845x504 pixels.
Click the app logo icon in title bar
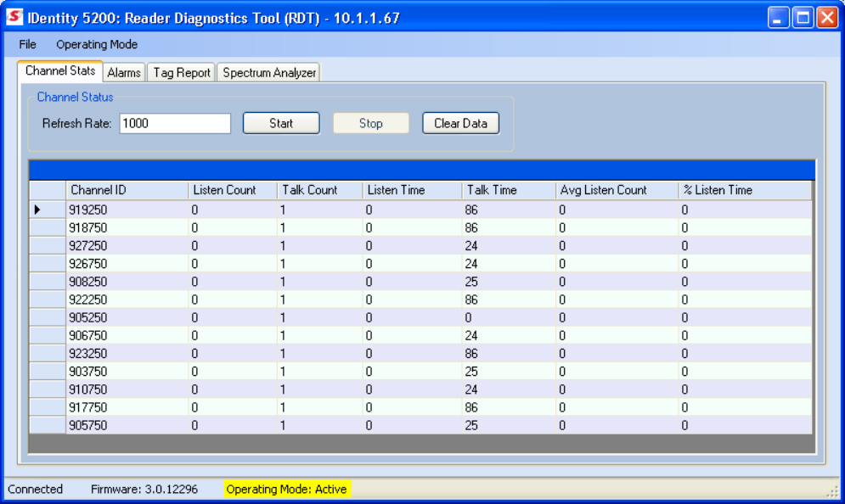[14, 18]
